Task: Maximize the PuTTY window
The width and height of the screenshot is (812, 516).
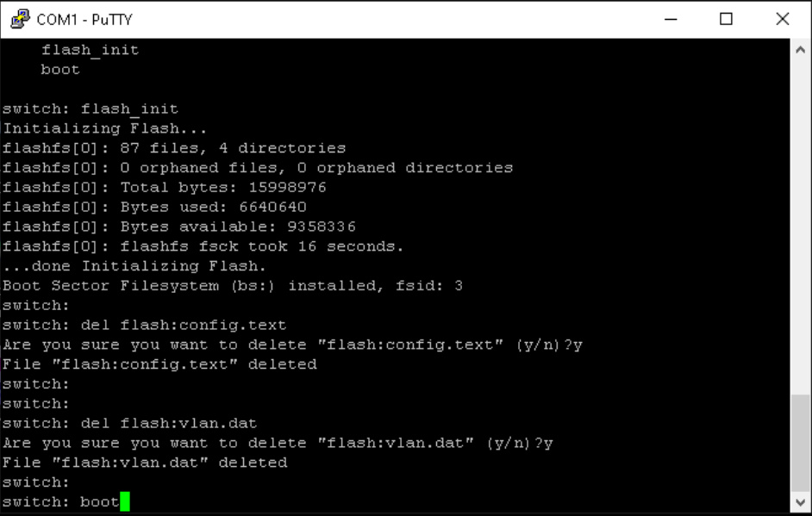Action: [726, 19]
